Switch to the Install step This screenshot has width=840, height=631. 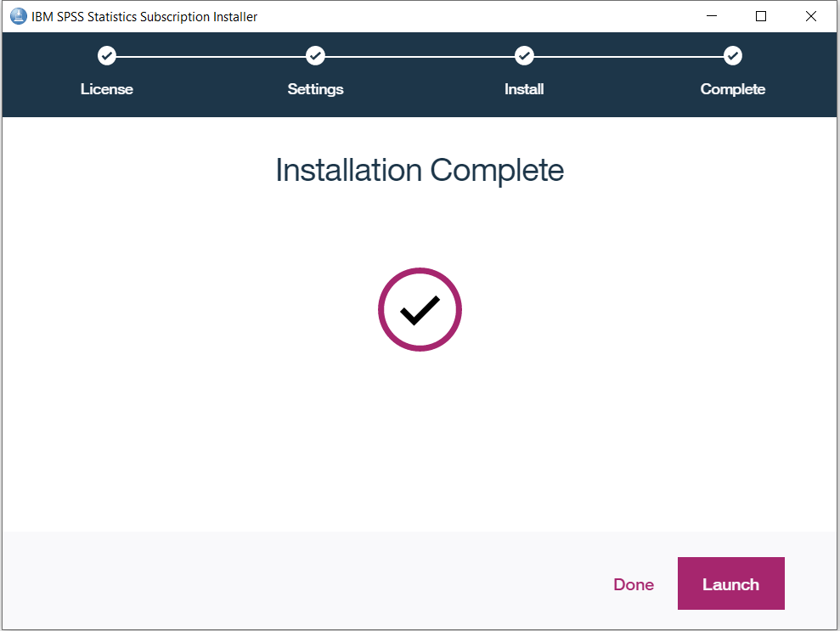(x=524, y=88)
